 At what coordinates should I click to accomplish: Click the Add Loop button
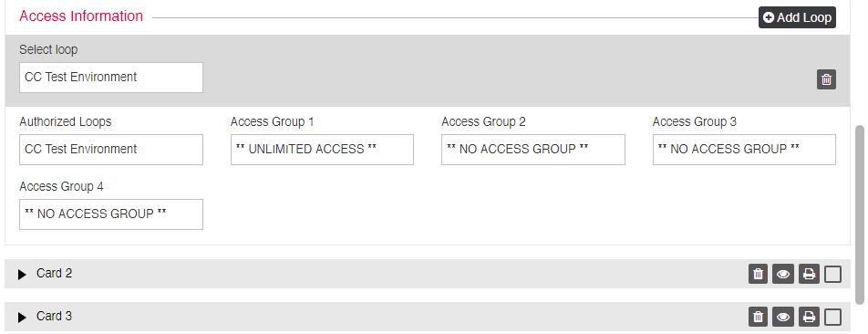coord(797,17)
